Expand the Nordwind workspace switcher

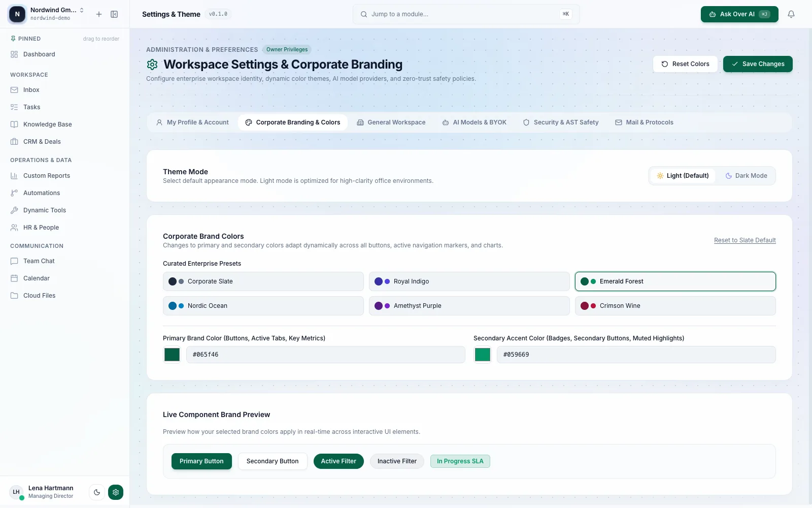point(47,14)
